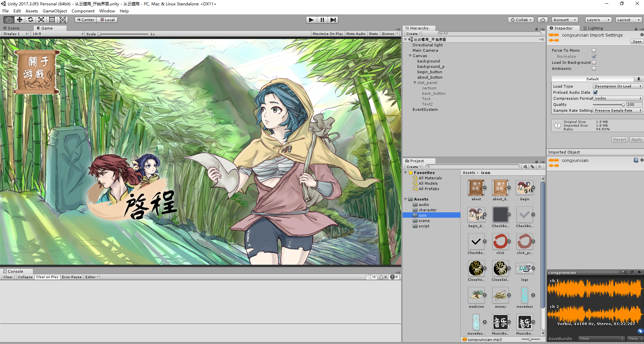The height and width of the screenshot is (344, 644).
Task: Select the Rotate tool
Action: click(x=30, y=20)
